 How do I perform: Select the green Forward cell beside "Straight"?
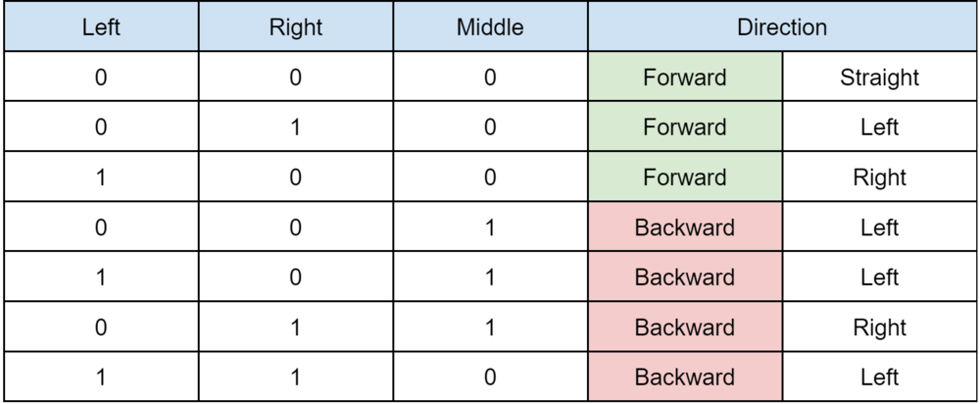tap(685, 76)
